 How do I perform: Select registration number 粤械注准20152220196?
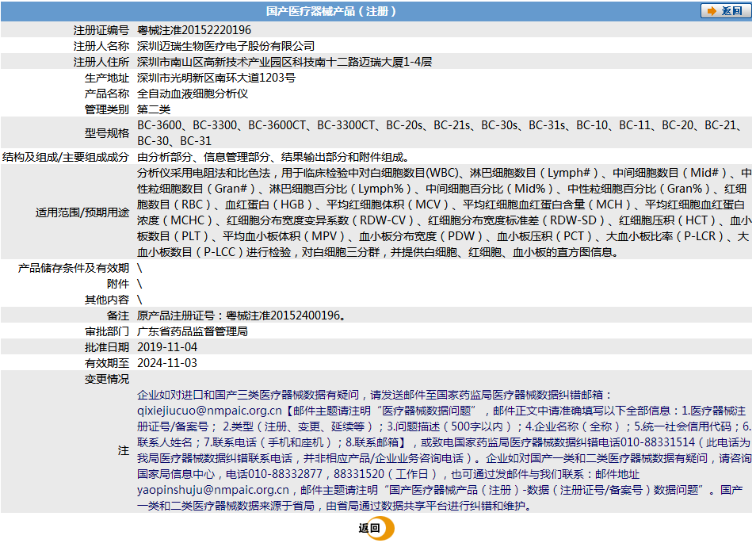[194, 30]
